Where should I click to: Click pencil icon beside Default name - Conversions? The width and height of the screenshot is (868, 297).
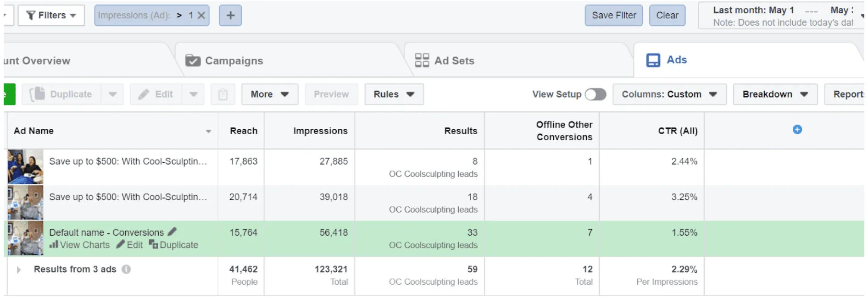click(x=172, y=232)
